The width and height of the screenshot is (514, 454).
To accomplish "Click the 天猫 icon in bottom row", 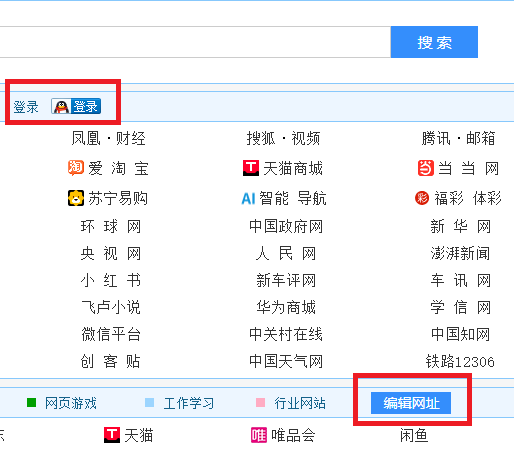I will pos(112,435).
